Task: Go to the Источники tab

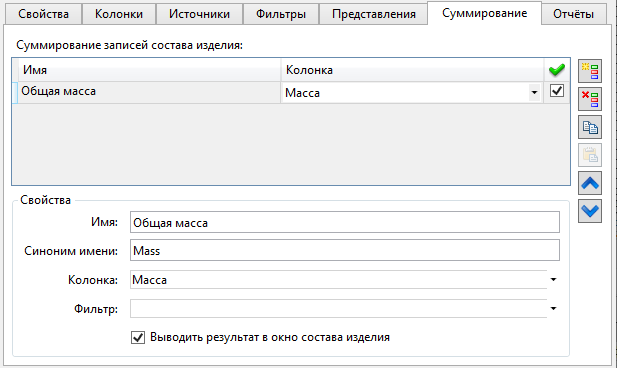Action: point(199,14)
